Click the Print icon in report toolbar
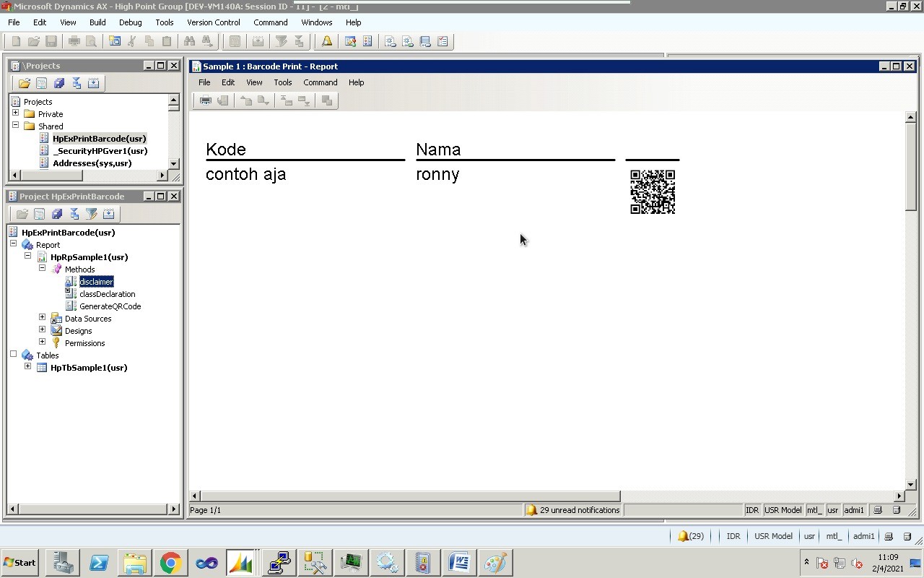Screen dimensions: 924x578 coord(206,100)
